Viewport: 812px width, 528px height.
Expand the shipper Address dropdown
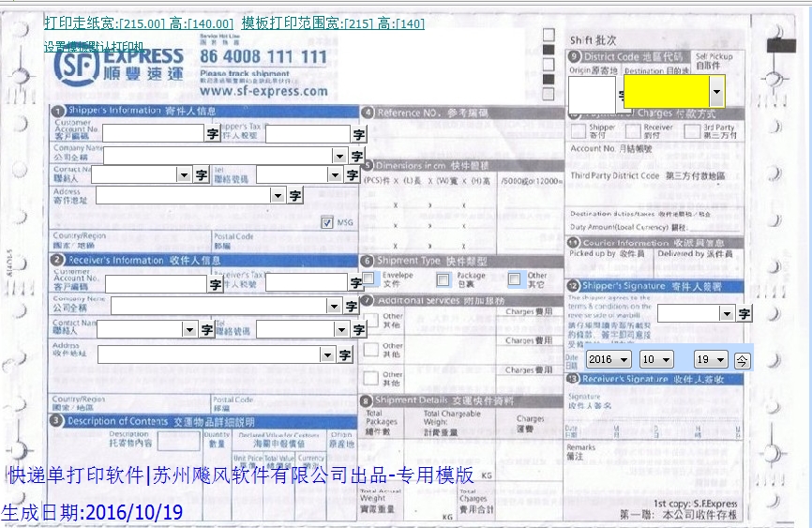278,195
